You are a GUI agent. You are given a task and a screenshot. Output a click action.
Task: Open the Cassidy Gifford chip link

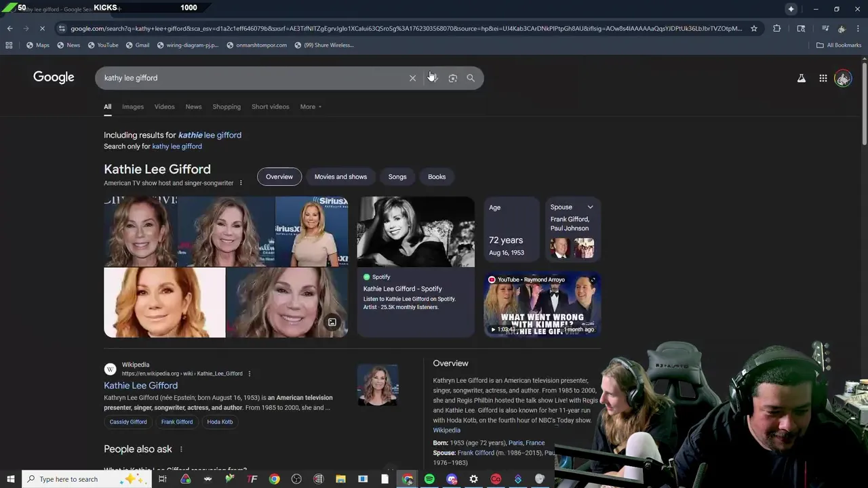(128, 422)
